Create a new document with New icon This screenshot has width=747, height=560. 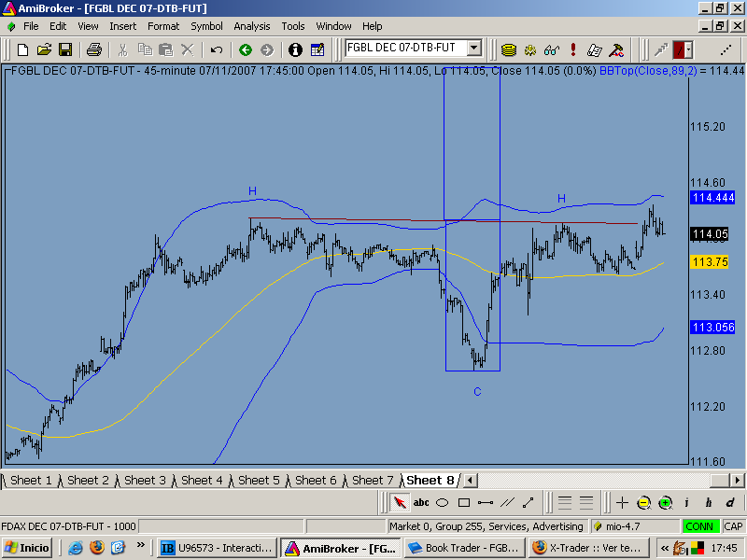pyautogui.click(x=22, y=49)
